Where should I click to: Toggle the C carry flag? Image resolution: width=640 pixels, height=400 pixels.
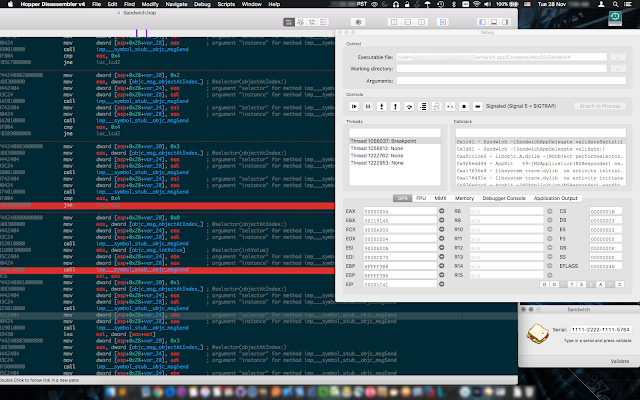point(620,284)
